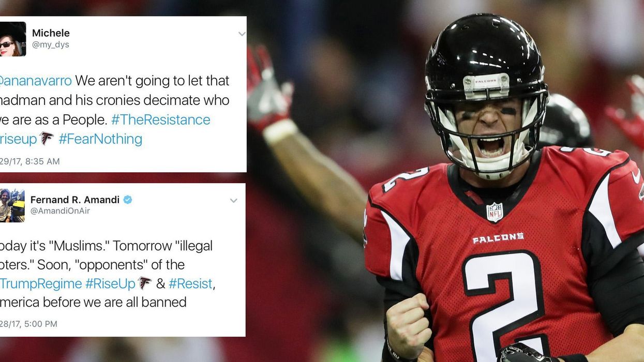Click the Falcons emoji in Michele's tweet
644x362 pixels.
click(47, 139)
